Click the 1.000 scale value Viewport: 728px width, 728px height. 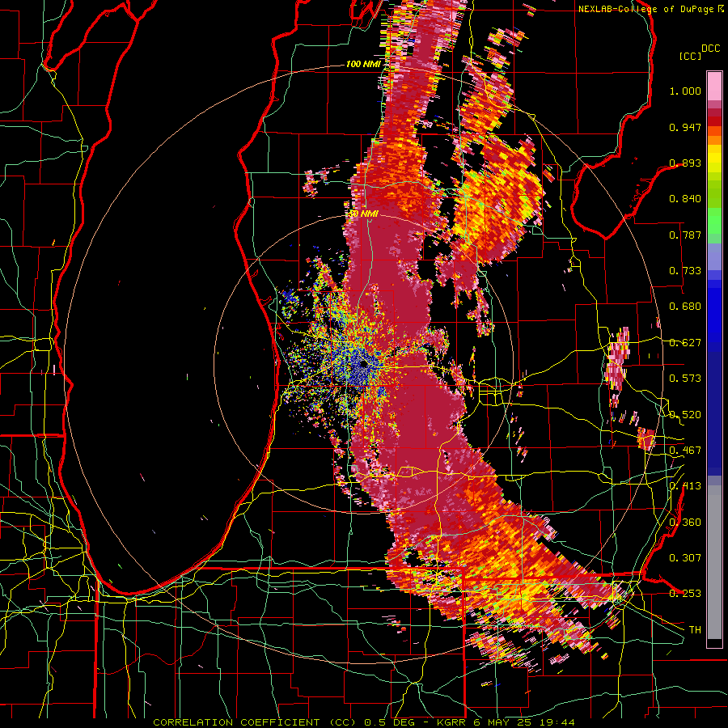pos(685,91)
